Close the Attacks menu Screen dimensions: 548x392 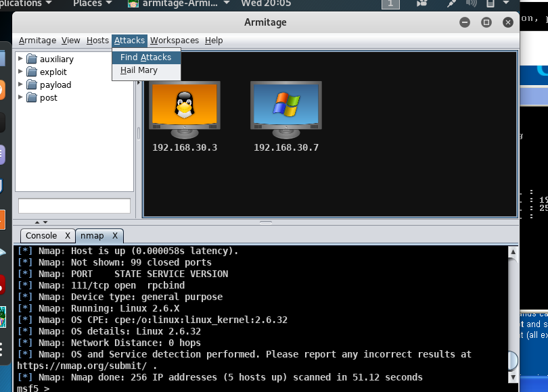[129, 41]
